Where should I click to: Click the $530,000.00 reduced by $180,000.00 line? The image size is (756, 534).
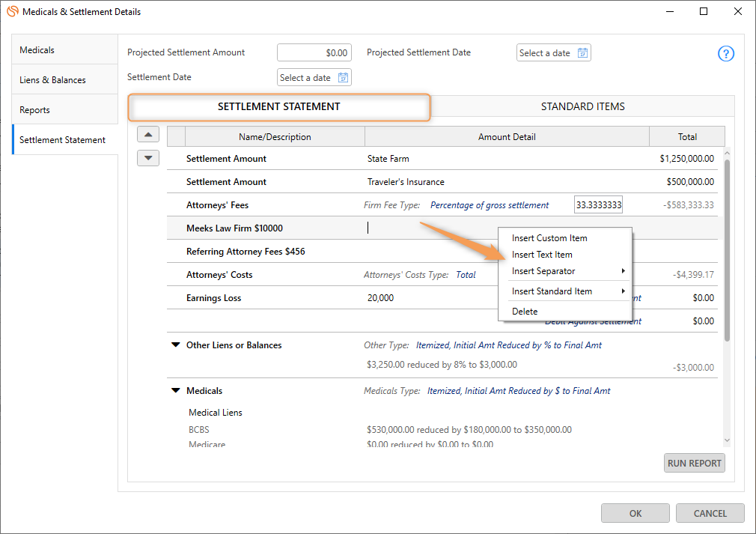[469, 429]
